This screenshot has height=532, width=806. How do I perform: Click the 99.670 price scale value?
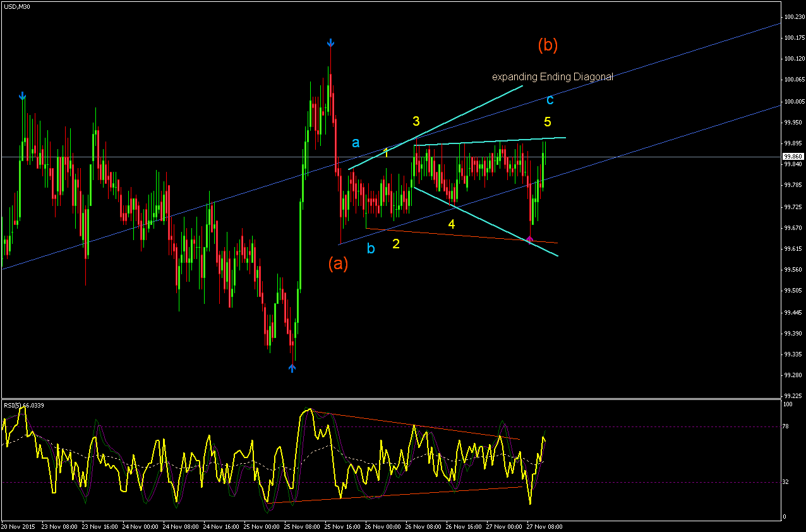tap(793, 227)
